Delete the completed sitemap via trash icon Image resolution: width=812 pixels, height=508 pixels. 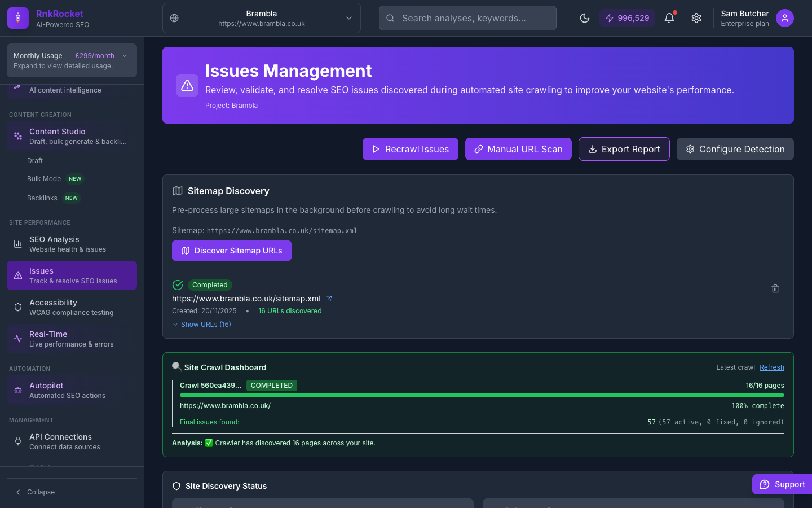tap(775, 288)
